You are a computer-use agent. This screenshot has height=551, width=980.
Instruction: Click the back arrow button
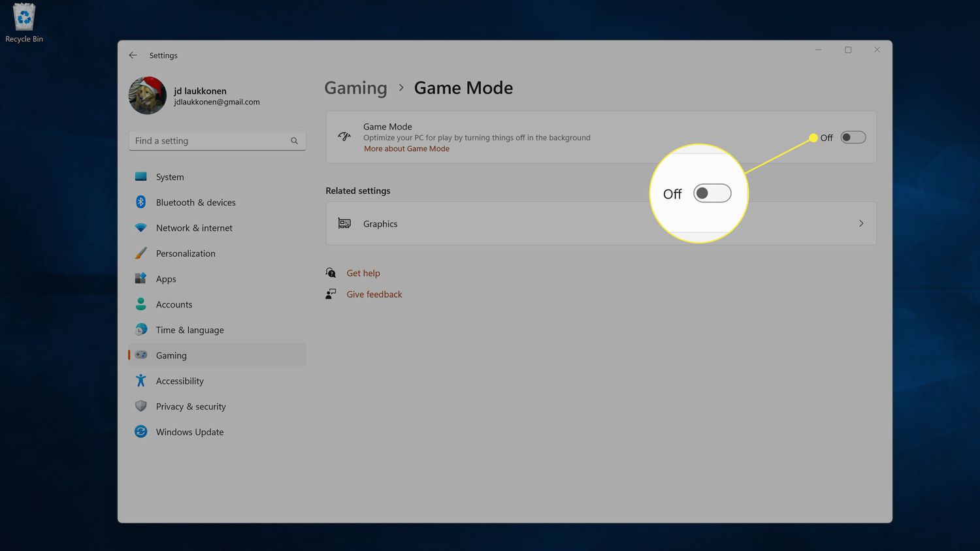133,55
